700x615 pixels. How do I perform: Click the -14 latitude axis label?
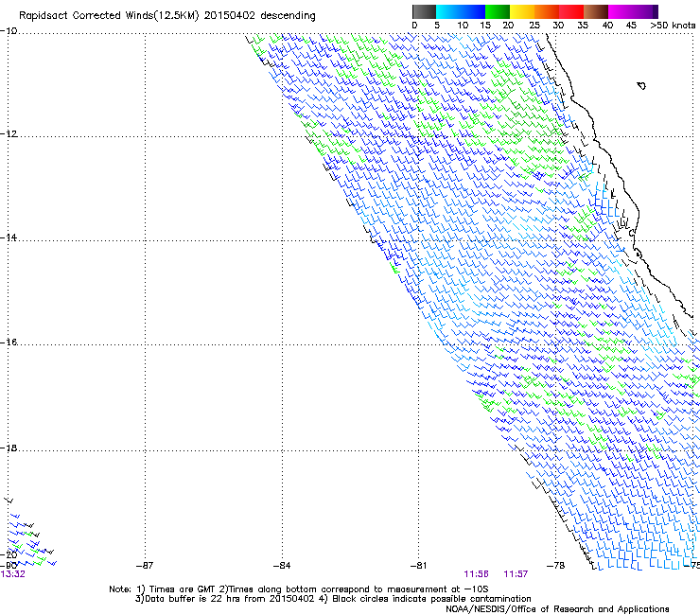(9, 237)
